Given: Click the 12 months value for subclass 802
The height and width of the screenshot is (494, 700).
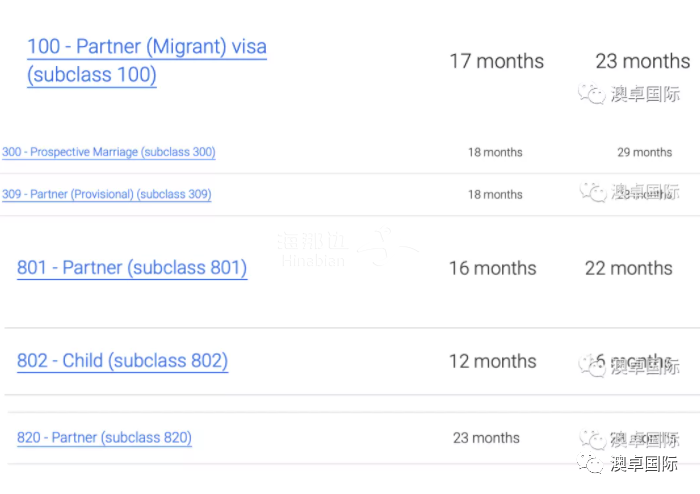Looking at the screenshot, I should pyautogui.click(x=492, y=361).
